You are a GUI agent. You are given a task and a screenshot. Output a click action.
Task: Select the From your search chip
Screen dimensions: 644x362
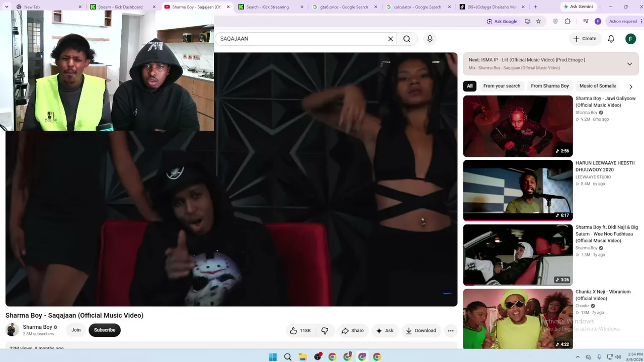point(502,86)
